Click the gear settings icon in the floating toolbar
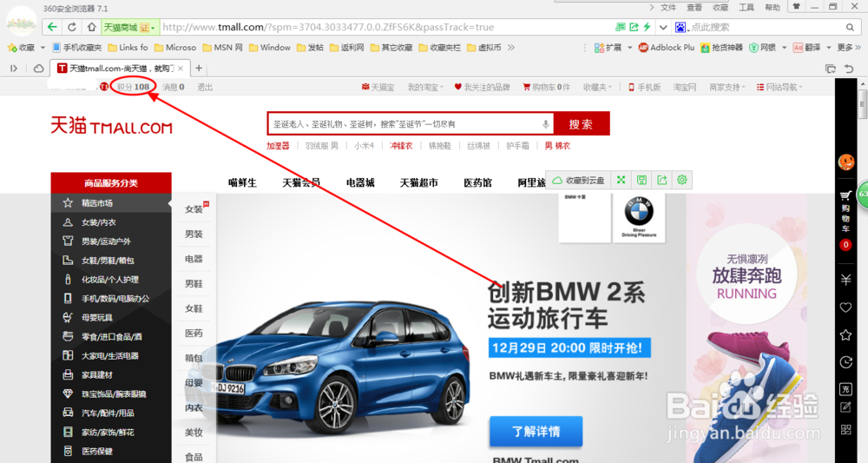 click(682, 180)
